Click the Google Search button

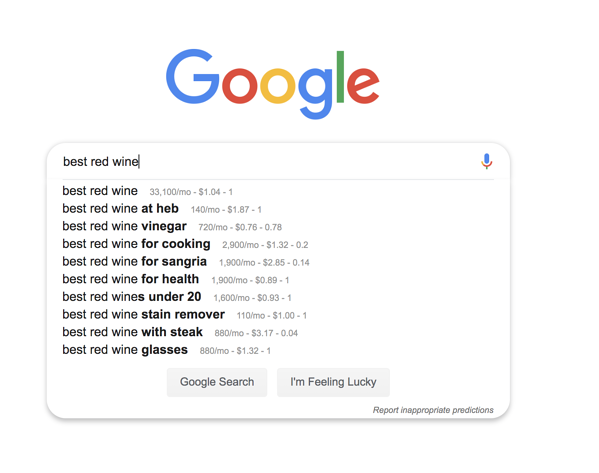point(217,382)
